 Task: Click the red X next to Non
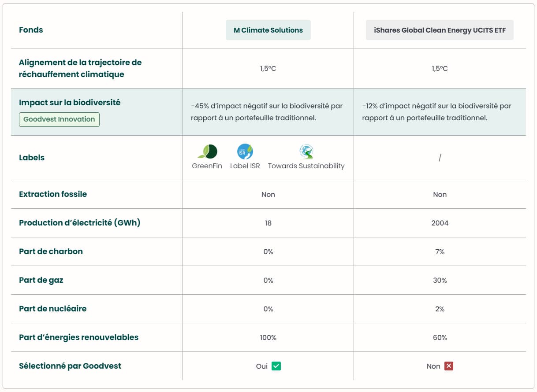coord(449,366)
